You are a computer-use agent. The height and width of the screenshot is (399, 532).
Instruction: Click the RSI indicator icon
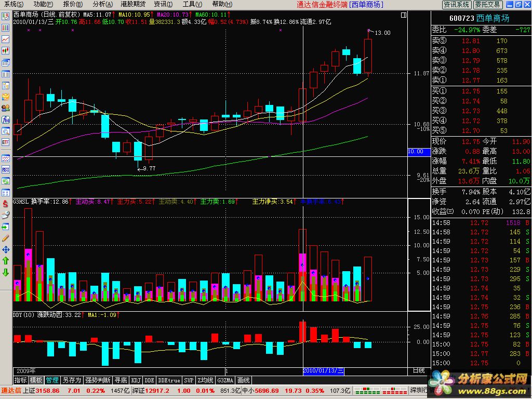[x=5, y=170]
